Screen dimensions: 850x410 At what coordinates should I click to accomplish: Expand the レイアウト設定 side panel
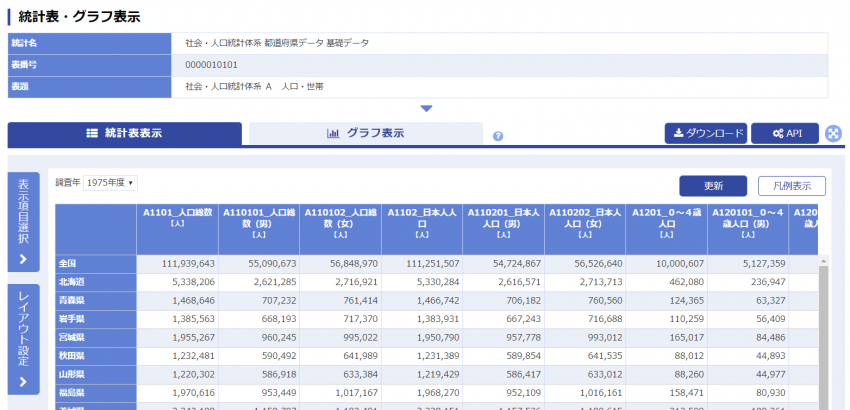coord(23,339)
